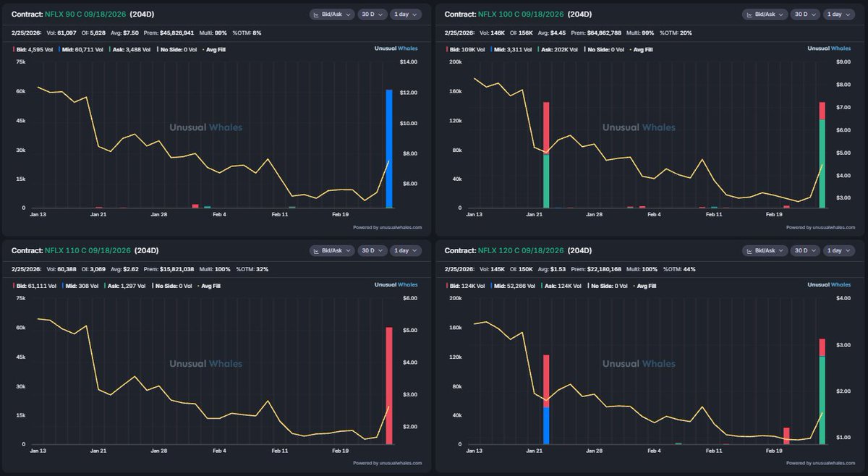This screenshot has width=868, height=476.
Task: Click the Jan 22 blue Mid bar in NFLX 120 C chart
Action: pyautogui.click(x=546, y=425)
